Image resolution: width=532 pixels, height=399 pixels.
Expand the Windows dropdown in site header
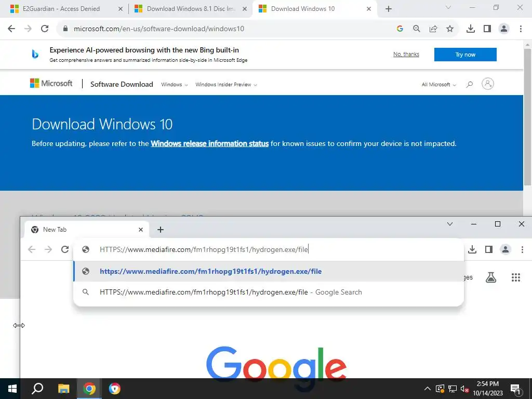point(175,85)
